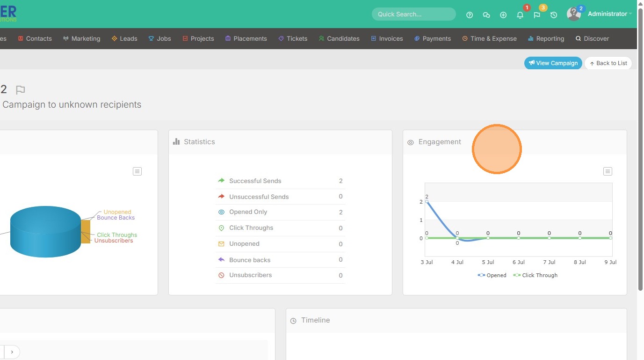Open the recent history clock icon
Screen dimensions: 644x360
coord(554,15)
